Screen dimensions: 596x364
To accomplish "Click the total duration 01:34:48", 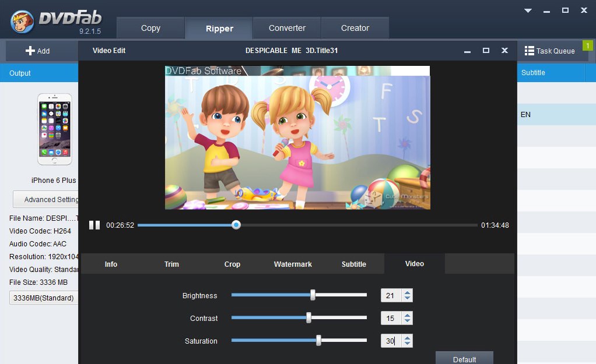I will pyautogui.click(x=495, y=225).
